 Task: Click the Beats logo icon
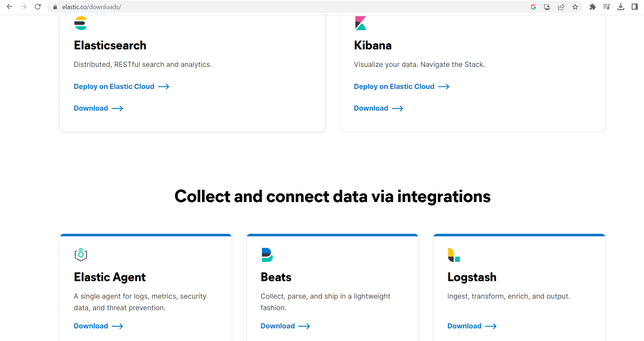pyautogui.click(x=267, y=255)
